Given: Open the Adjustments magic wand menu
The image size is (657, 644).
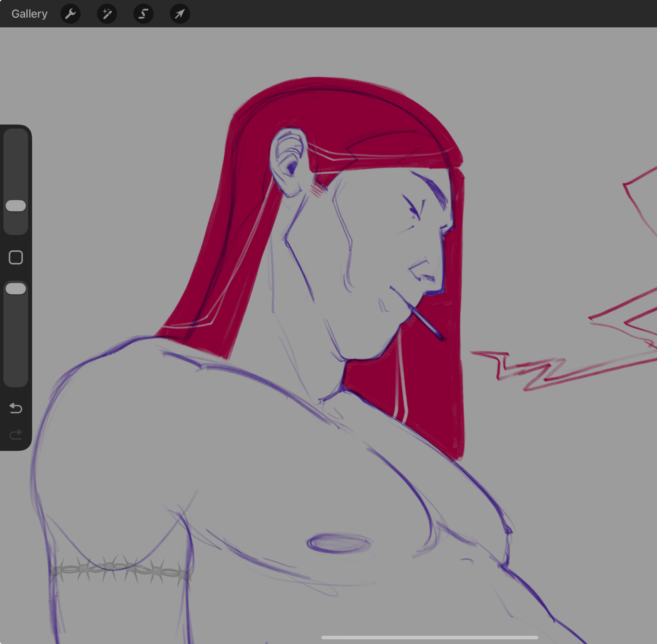Looking at the screenshot, I should tap(107, 14).
